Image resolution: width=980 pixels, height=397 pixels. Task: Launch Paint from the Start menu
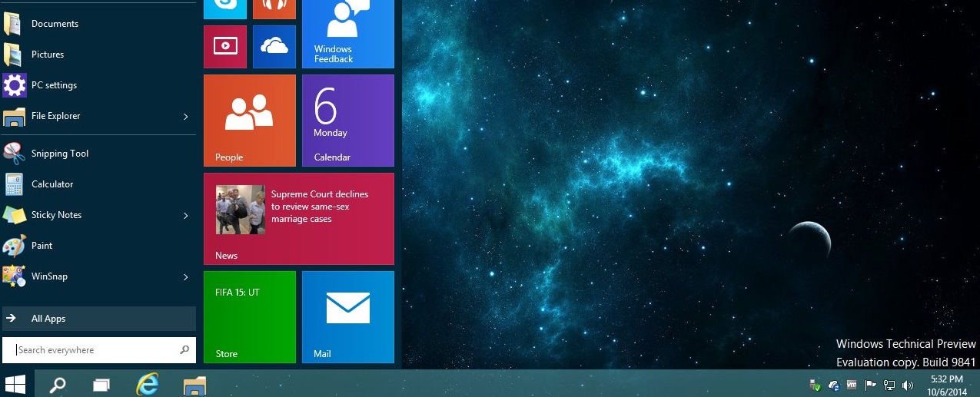98,246
